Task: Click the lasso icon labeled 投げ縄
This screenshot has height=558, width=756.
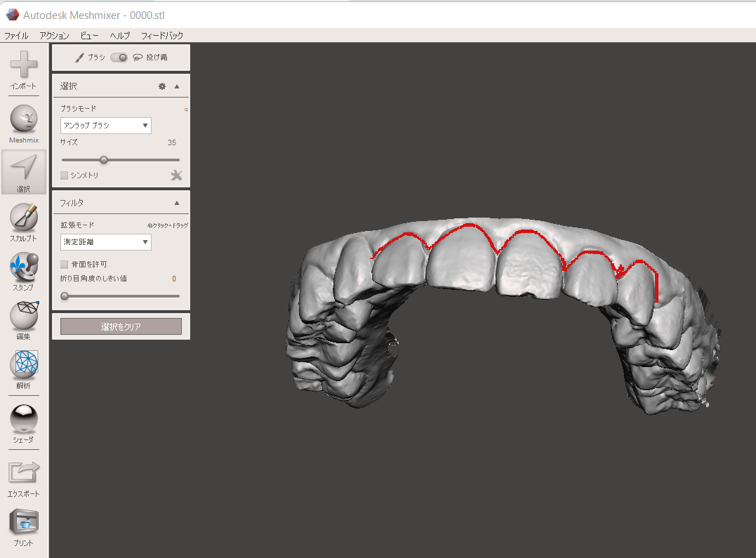Action: pos(138,58)
